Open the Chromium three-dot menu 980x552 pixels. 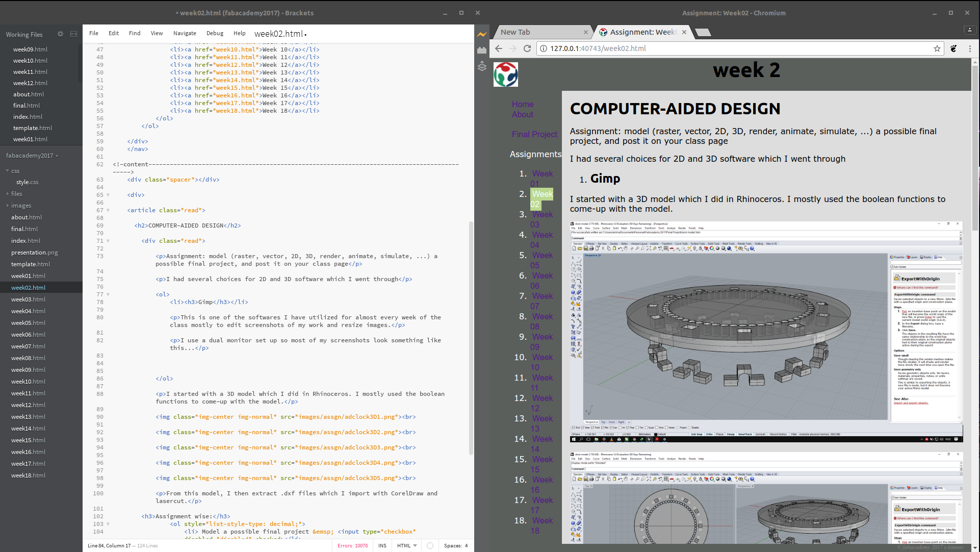[x=970, y=48]
